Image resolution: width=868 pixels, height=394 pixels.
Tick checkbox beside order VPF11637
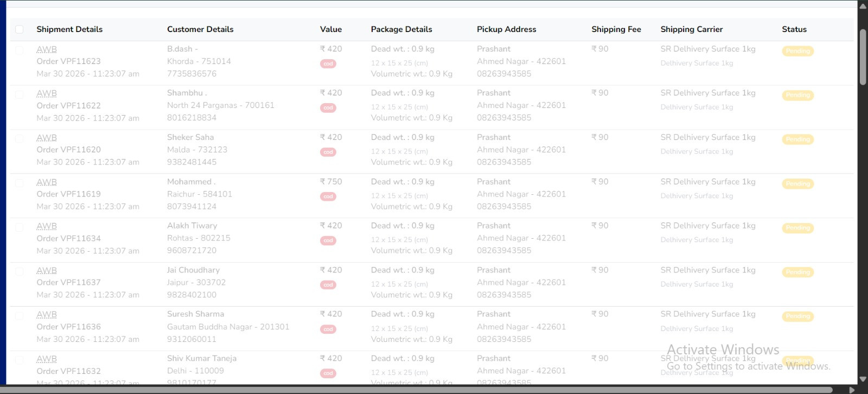point(20,271)
